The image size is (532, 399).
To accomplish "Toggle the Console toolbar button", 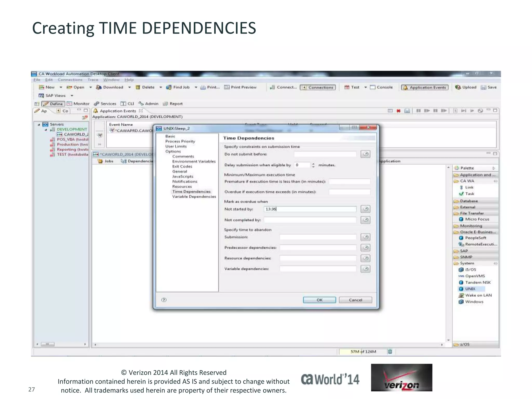I will [381, 87].
